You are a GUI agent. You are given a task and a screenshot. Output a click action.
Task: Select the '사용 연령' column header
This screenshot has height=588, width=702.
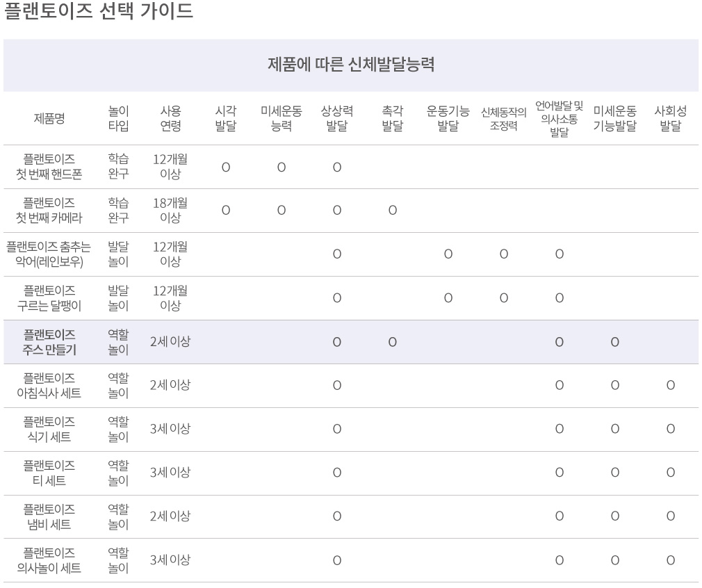pos(170,118)
